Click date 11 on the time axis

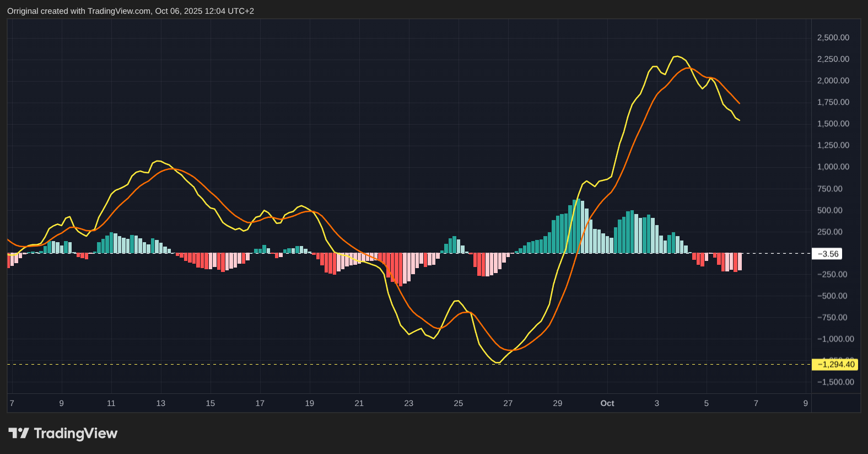pos(111,403)
